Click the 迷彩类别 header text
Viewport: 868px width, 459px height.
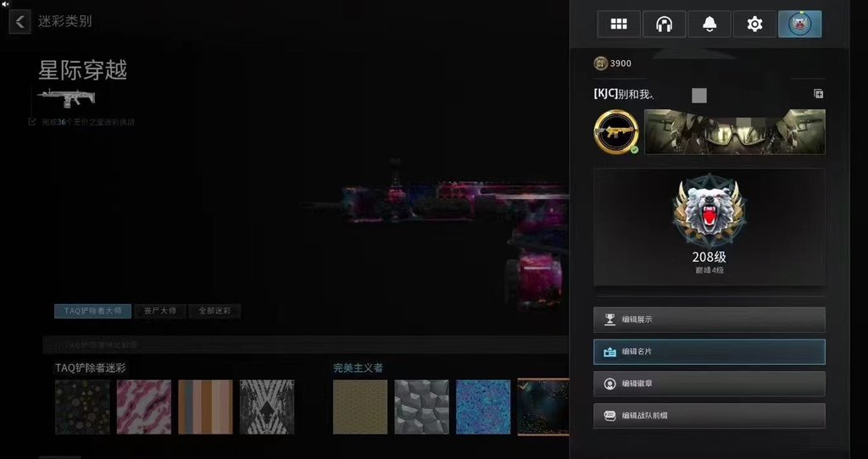pyautogui.click(x=64, y=22)
